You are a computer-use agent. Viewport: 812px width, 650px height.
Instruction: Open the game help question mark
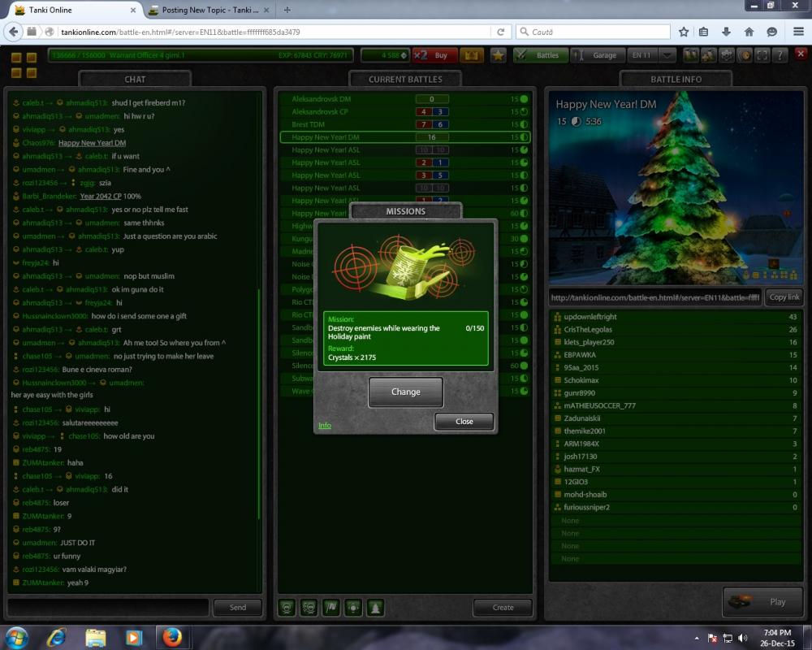tap(780, 55)
